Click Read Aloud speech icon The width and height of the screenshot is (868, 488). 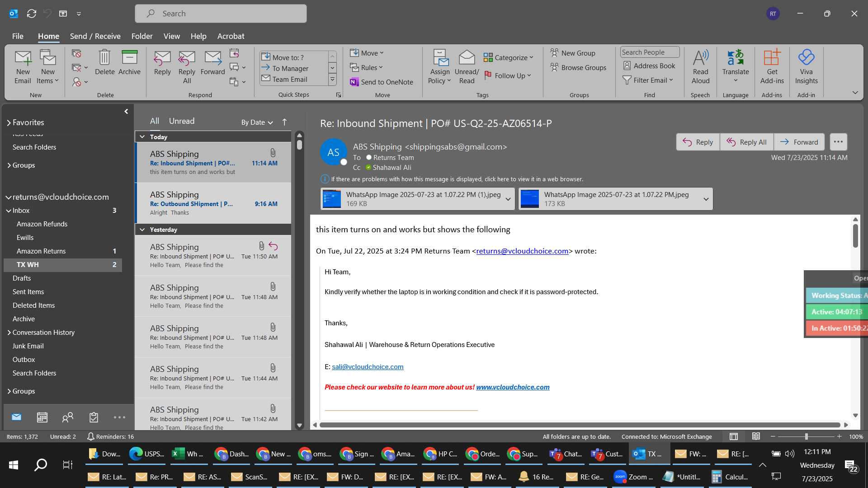(x=700, y=67)
